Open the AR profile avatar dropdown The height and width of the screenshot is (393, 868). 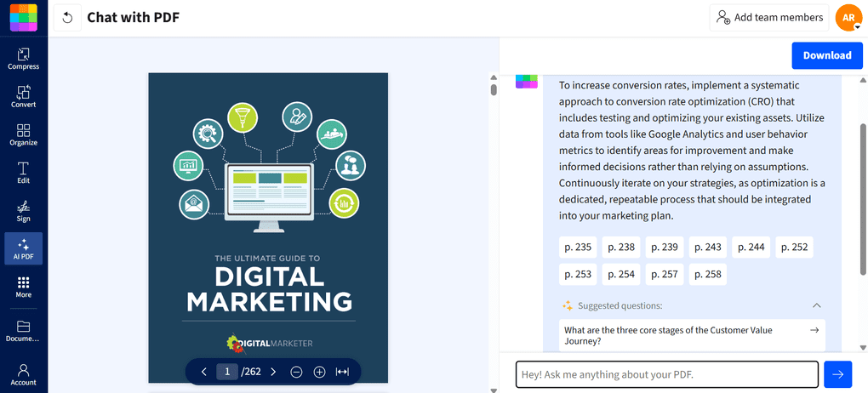point(850,18)
